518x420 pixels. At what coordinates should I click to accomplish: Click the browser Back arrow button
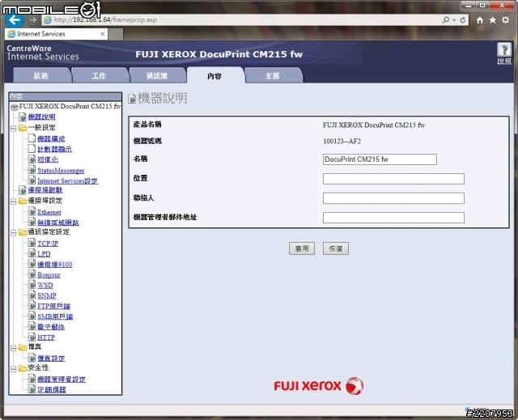[15, 19]
